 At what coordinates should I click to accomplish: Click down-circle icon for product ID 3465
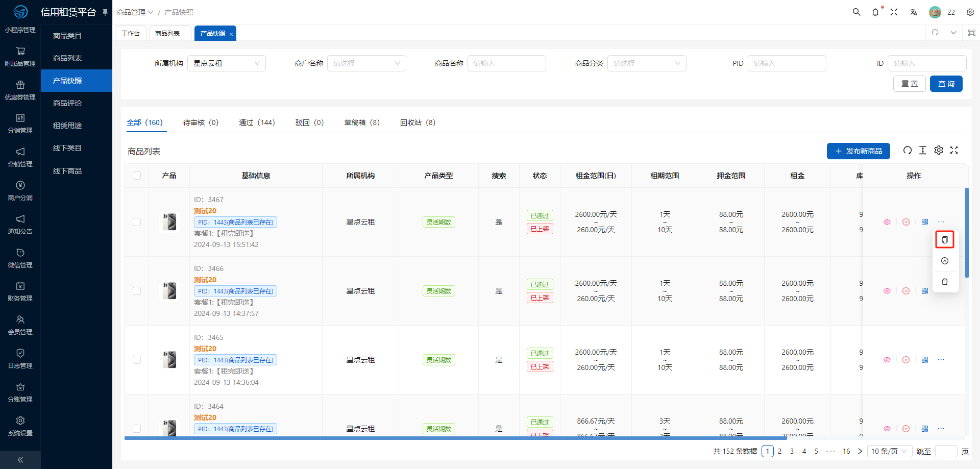pyautogui.click(x=906, y=360)
